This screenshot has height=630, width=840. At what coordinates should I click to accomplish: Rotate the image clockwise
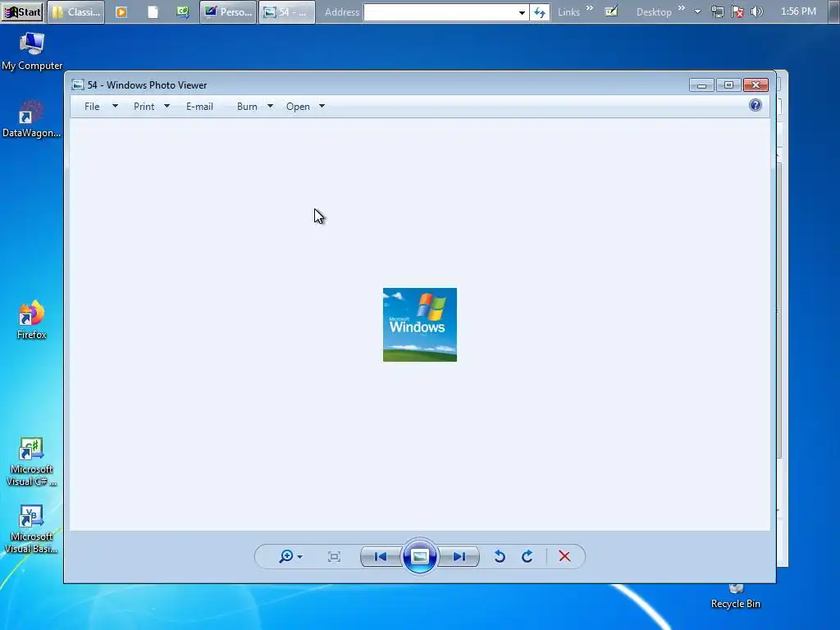527,557
